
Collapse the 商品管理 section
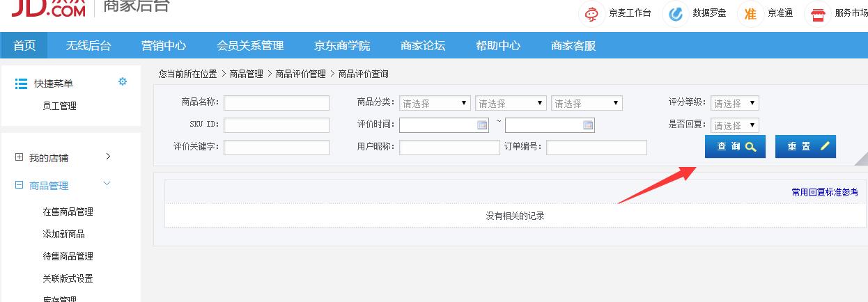pos(19,186)
